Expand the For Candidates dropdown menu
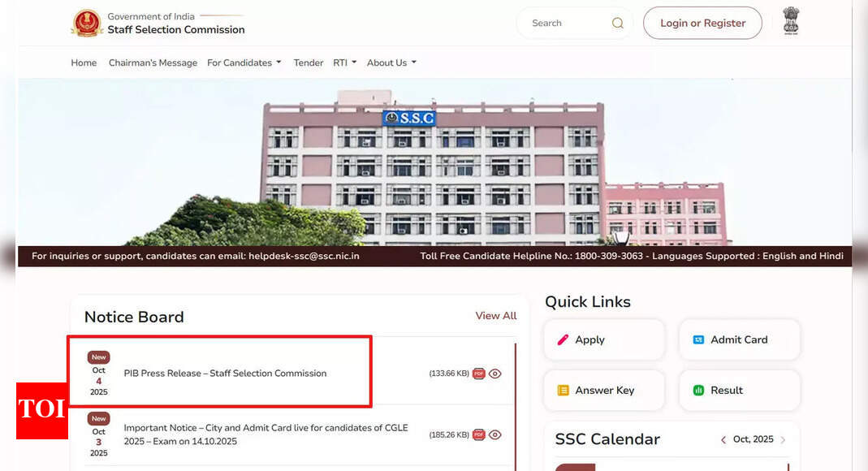This screenshot has height=471, width=868. click(x=244, y=63)
